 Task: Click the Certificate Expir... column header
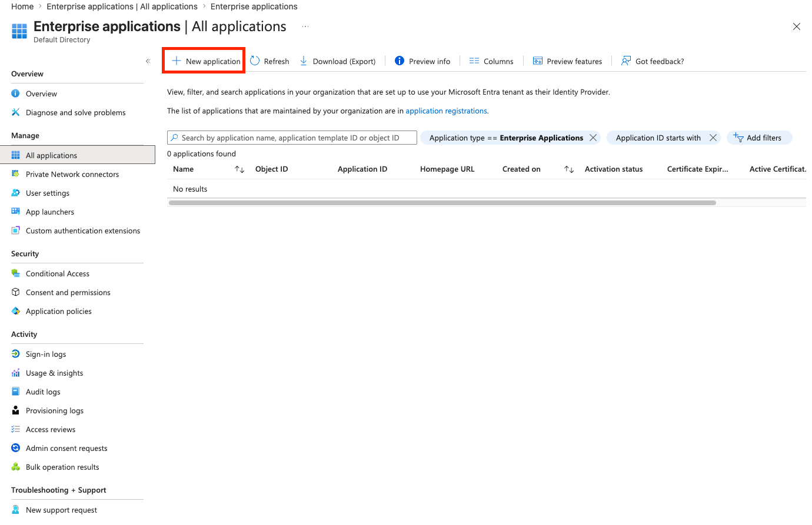pos(697,169)
